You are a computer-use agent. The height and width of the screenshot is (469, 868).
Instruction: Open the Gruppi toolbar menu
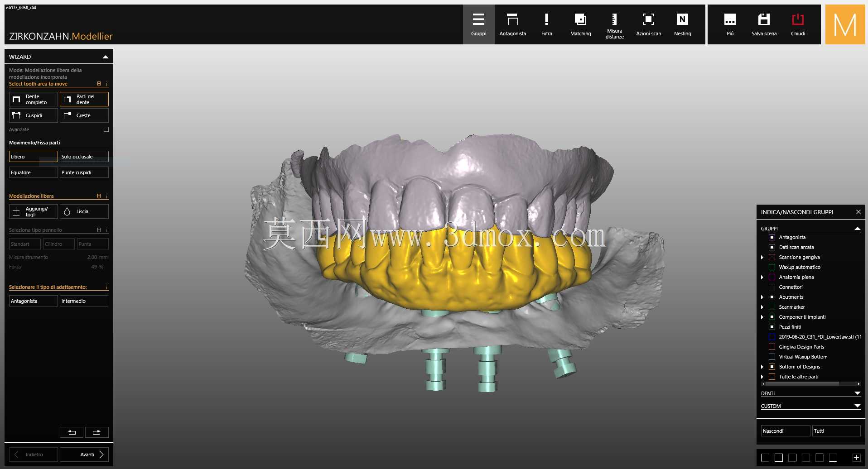[x=478, y=24]
